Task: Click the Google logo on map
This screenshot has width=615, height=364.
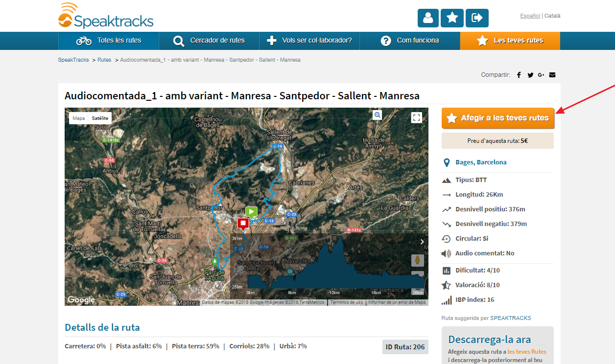Action: click(81, 300)
